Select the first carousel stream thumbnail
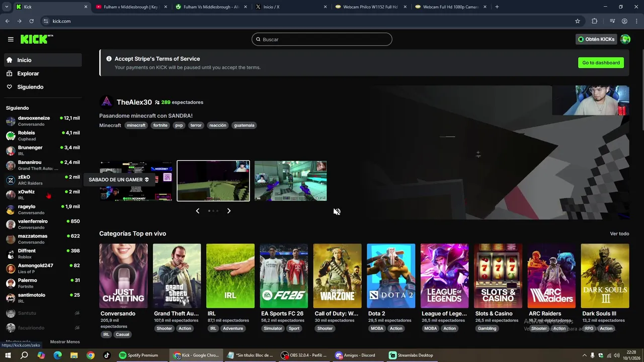Screen dimensions: 644x362 tap(136, 181)
